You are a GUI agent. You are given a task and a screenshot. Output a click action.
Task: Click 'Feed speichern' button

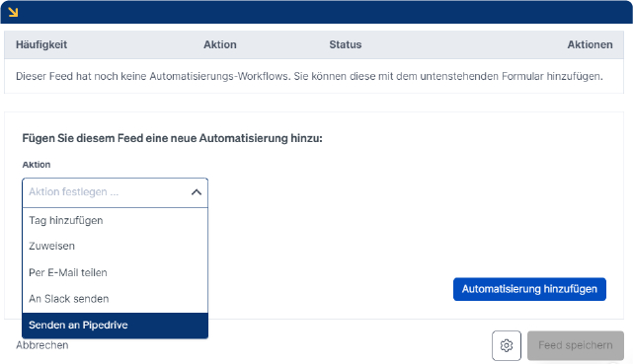576,345
